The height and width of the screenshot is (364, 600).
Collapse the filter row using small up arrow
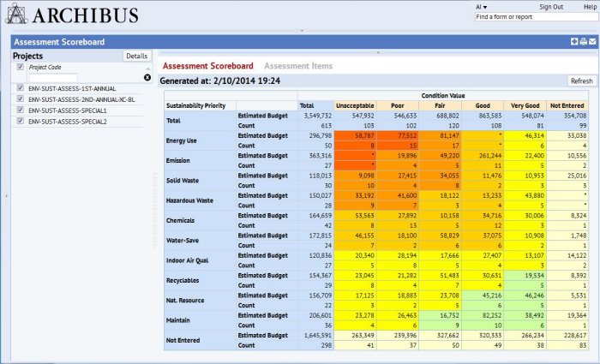pos(147,67)
